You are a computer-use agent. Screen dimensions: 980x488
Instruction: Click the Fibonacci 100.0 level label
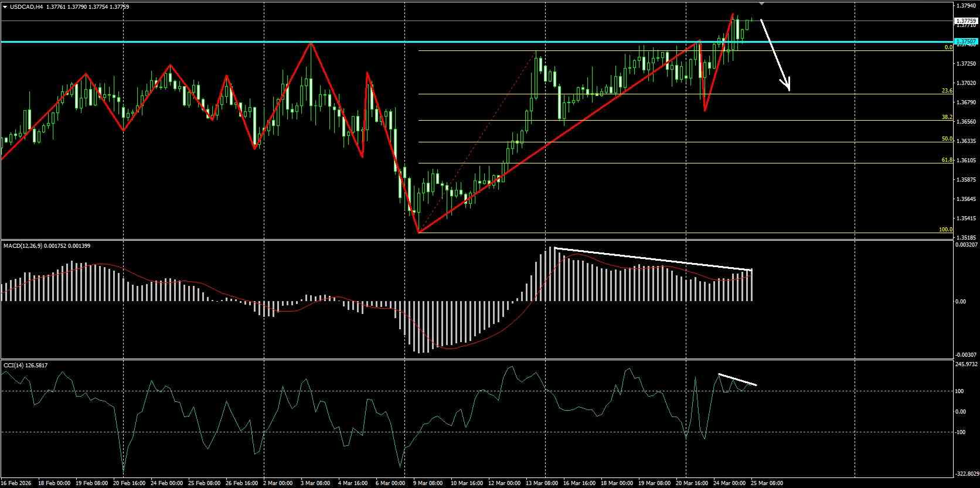click(945, 230)
